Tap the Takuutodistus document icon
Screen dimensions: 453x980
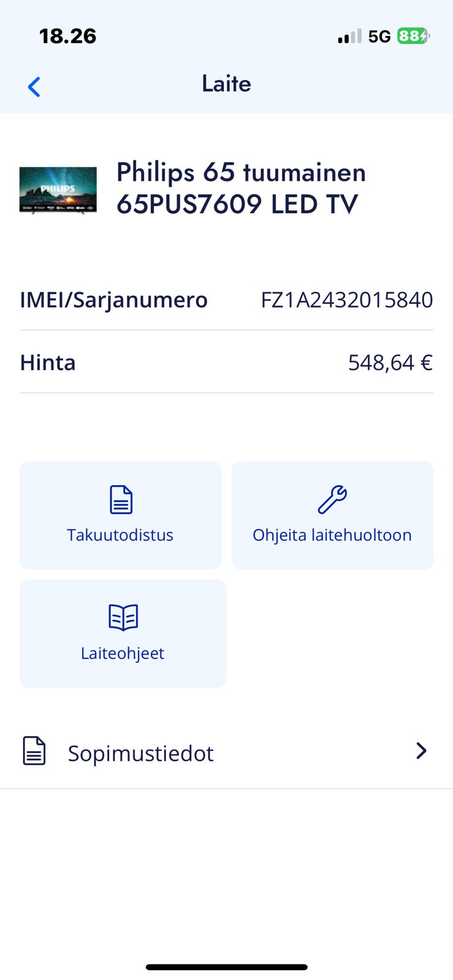(x=121, y=499)
